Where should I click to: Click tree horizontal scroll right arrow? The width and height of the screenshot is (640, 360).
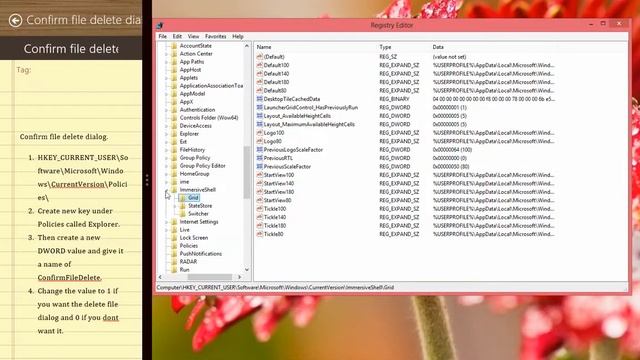239,277
